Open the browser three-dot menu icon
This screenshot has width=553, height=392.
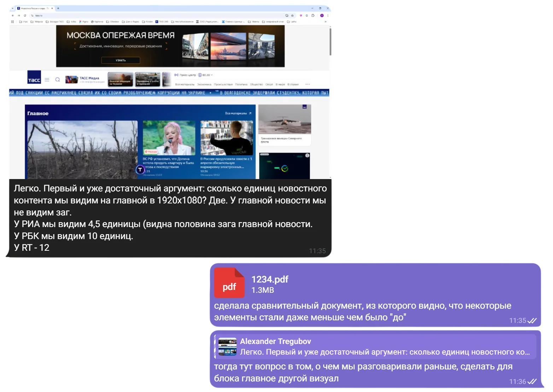(328, 16)
